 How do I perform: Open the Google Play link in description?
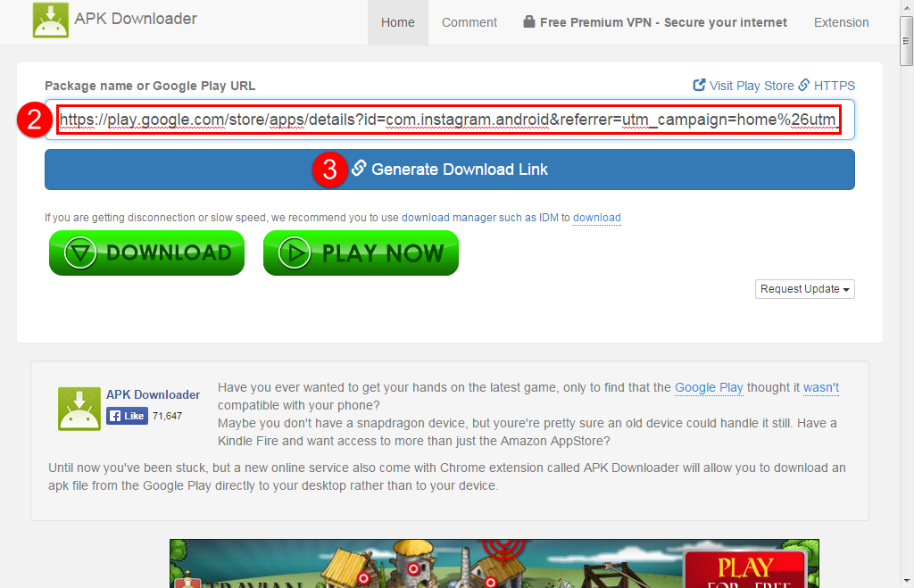coord(709,387)
